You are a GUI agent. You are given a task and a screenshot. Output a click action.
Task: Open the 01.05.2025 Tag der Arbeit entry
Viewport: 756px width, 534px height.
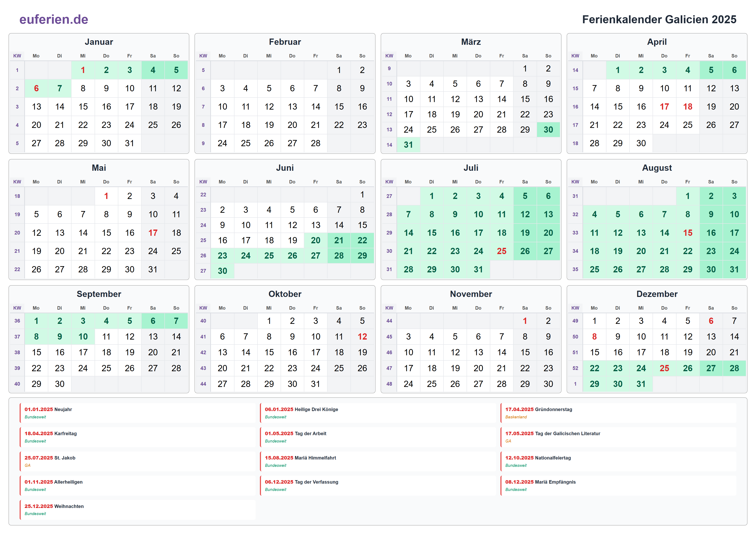378,437
